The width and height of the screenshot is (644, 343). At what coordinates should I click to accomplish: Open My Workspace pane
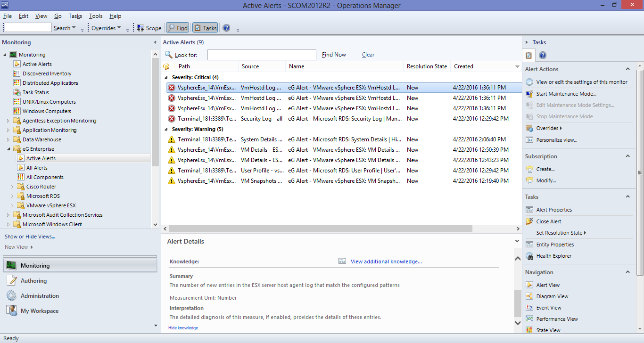pyautogui.click(x=40, y=311)
